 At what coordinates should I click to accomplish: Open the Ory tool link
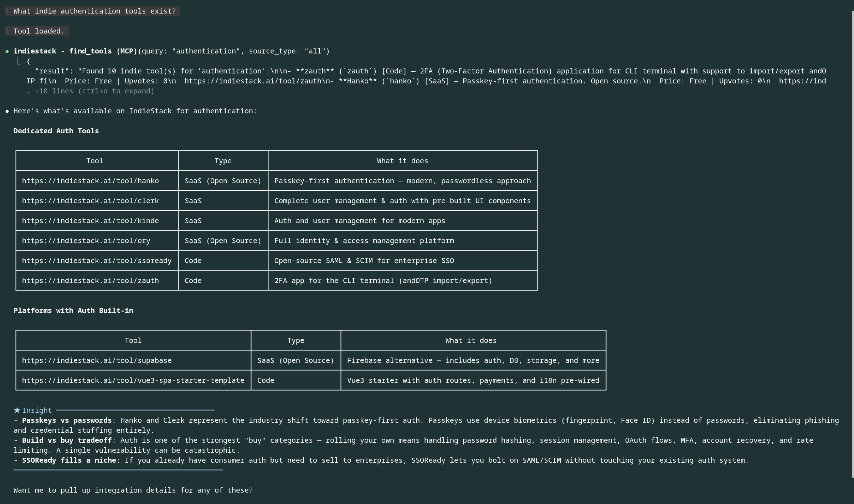(x=86, y=241)
